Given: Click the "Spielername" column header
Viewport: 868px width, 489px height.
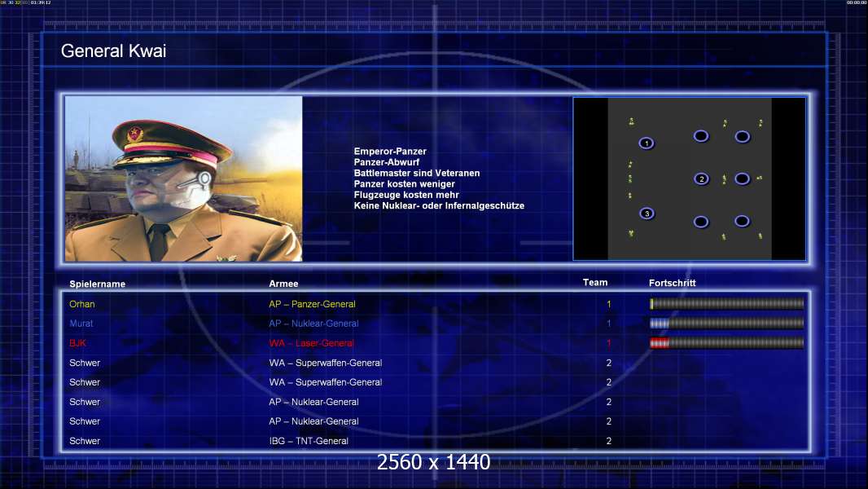Looking at the screenshot, I should [98, 284].
